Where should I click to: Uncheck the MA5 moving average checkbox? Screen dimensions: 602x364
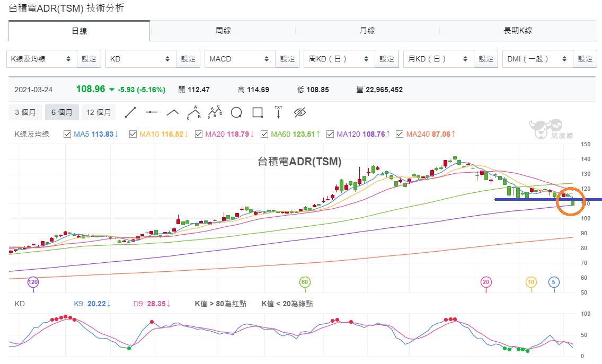click(x=67, y=134)
